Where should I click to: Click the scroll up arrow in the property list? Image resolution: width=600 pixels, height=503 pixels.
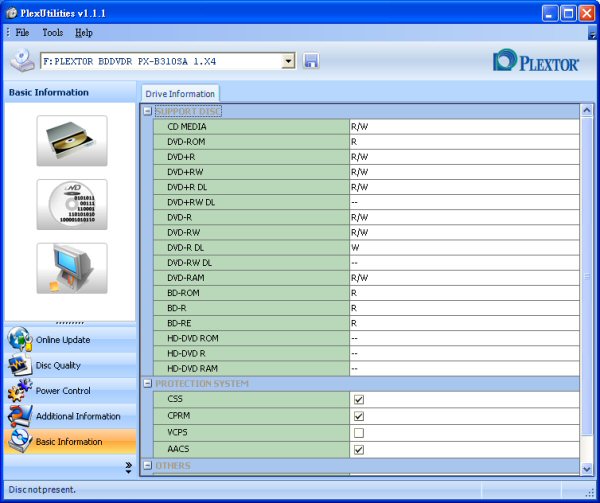pyautogui.click(x=587, y=111)
